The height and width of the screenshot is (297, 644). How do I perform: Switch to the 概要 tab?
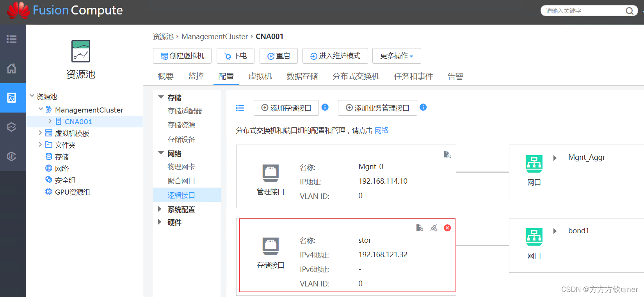tap(165, 76)
